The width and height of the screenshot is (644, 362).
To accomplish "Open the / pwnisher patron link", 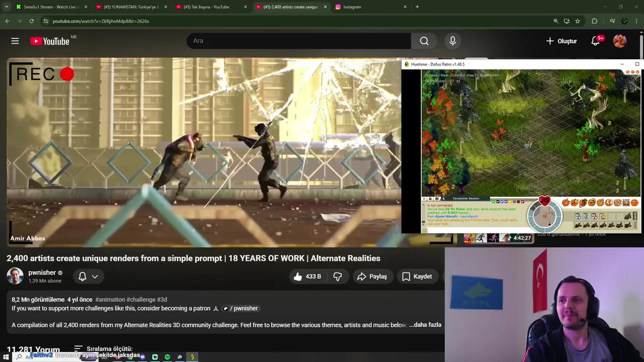I will (240, 308).
